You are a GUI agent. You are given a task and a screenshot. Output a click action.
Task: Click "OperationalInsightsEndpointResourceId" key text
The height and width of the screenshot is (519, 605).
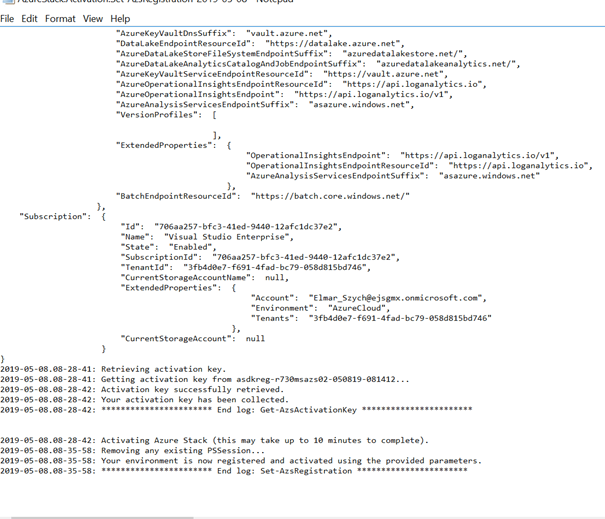click(342, 166)
